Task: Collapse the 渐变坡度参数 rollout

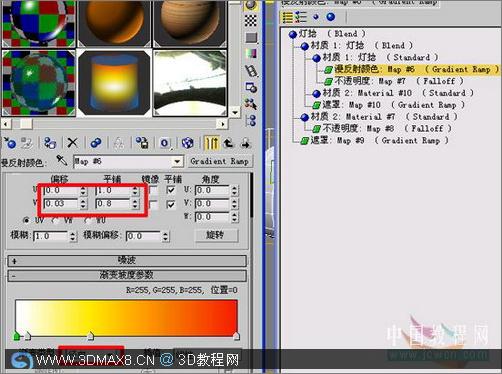Action: point(127,275)
